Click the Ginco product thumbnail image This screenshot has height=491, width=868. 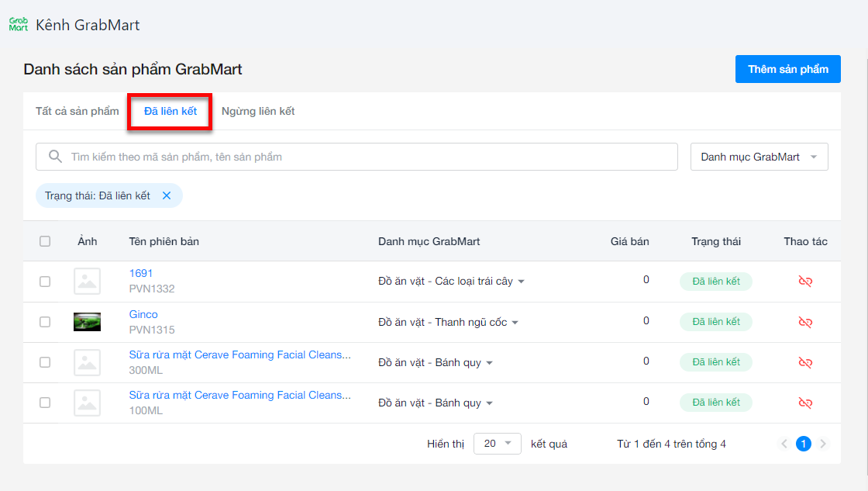pos(87,322)
